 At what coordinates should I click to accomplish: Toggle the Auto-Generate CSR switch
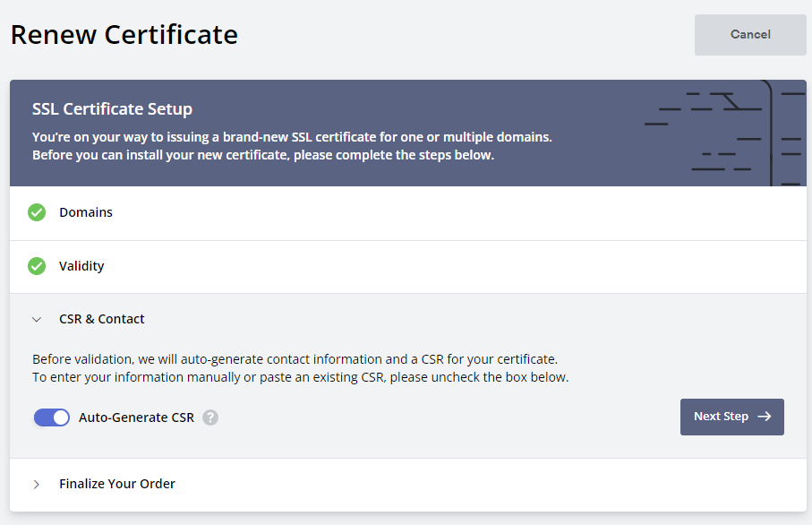51,417
